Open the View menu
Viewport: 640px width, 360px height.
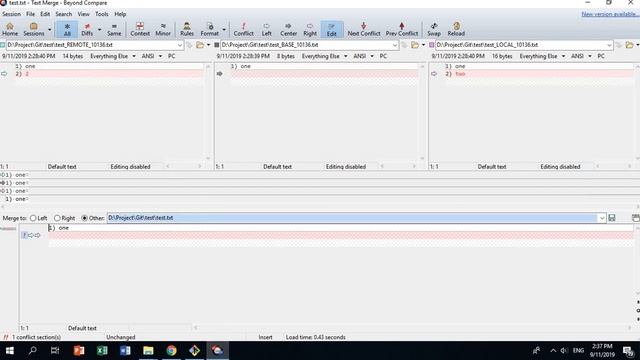84,14
